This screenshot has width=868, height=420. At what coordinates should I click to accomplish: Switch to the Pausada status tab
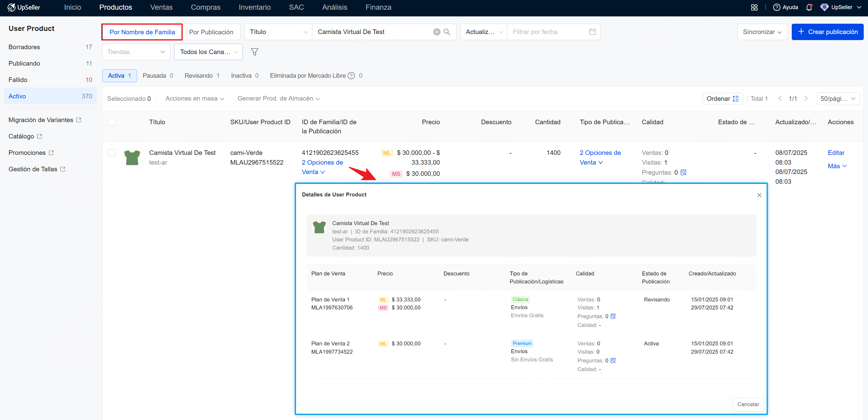tap(158, 76)
